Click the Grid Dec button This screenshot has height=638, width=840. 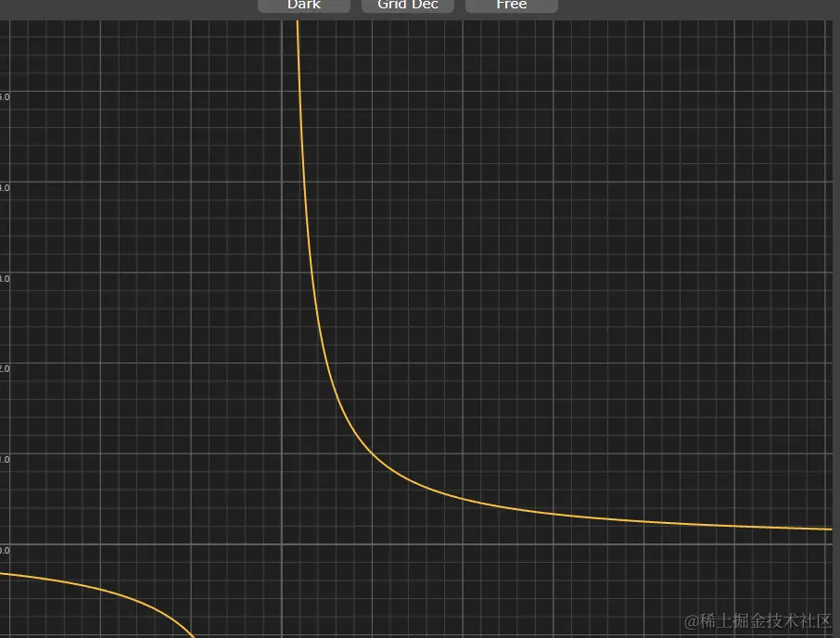(408, 6)
